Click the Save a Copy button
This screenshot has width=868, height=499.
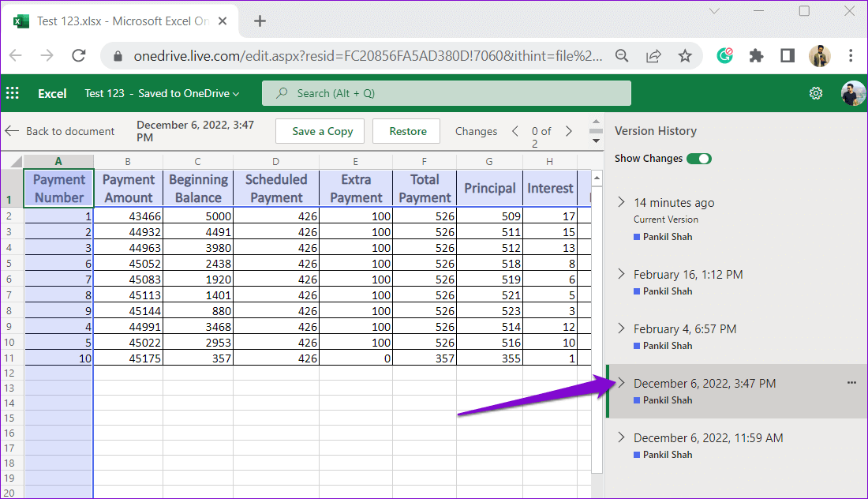322,131
